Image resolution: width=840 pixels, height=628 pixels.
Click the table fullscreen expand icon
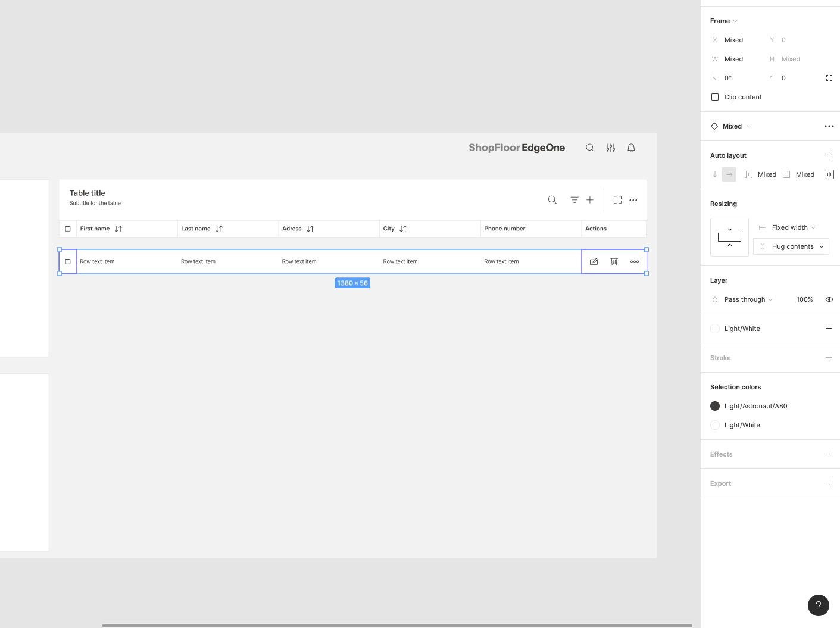(x=617, y=200)
